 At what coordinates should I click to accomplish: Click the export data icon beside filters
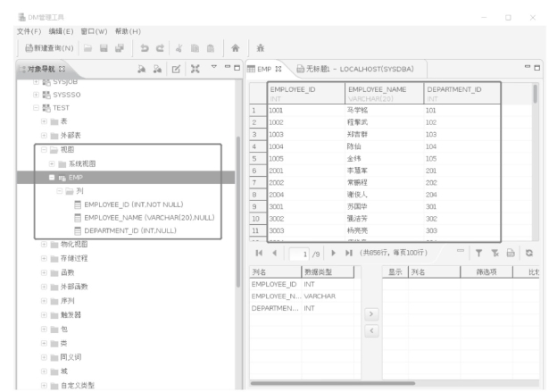coord(511,253)
